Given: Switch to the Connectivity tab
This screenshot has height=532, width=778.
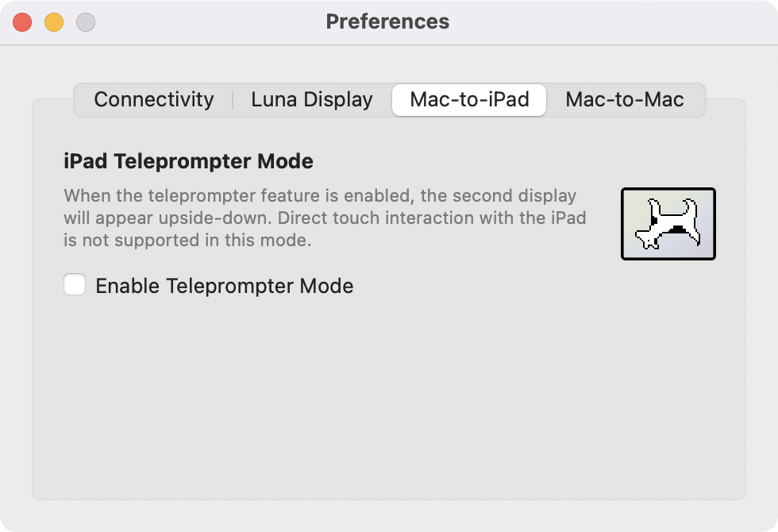Looking at the screenshot, I should coord(153,100).
